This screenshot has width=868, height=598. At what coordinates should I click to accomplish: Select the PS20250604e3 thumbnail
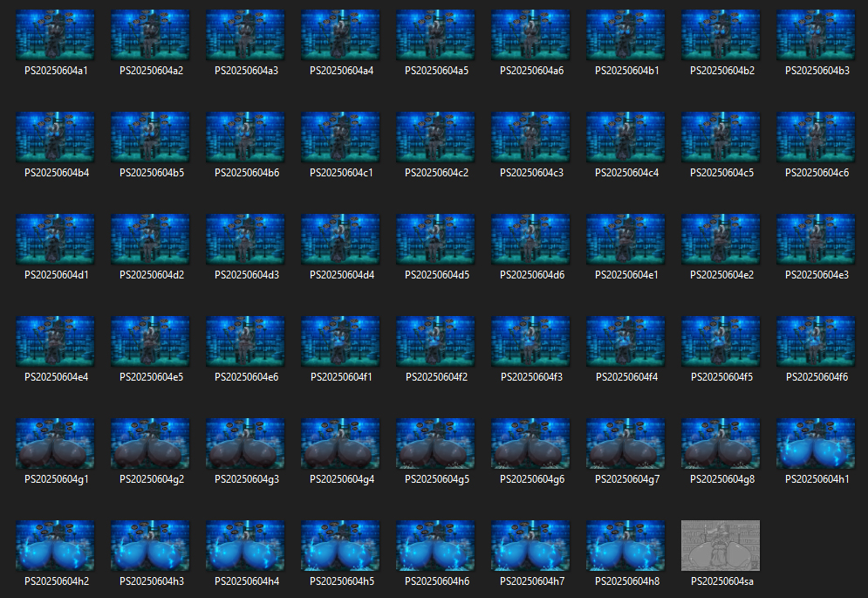tap(816, 239)
